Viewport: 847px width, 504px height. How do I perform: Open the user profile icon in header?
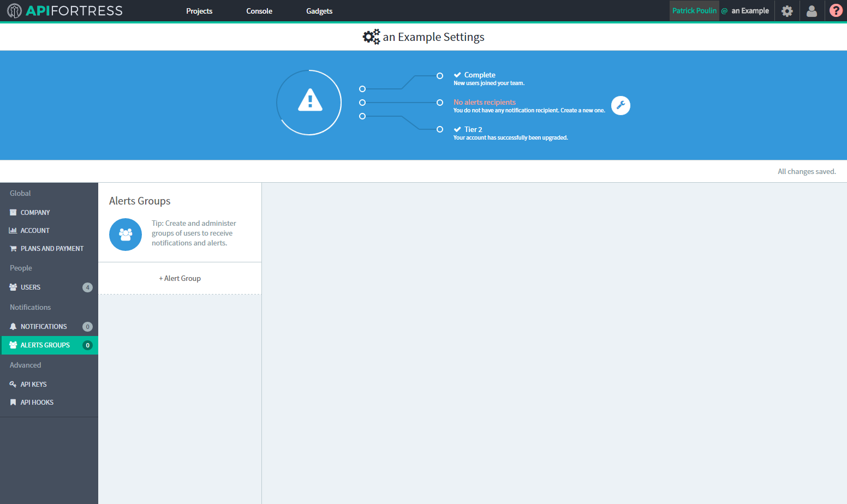(812, 11)
